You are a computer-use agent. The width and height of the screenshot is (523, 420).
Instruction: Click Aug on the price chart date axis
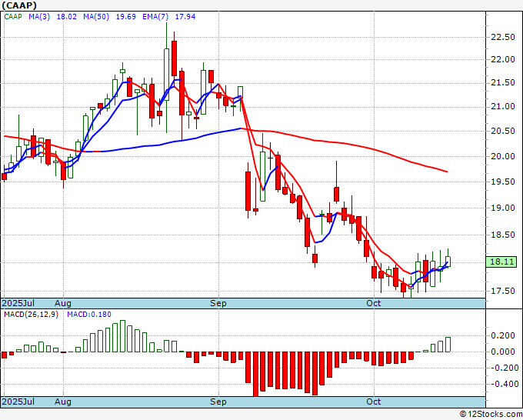coord(63,303)
